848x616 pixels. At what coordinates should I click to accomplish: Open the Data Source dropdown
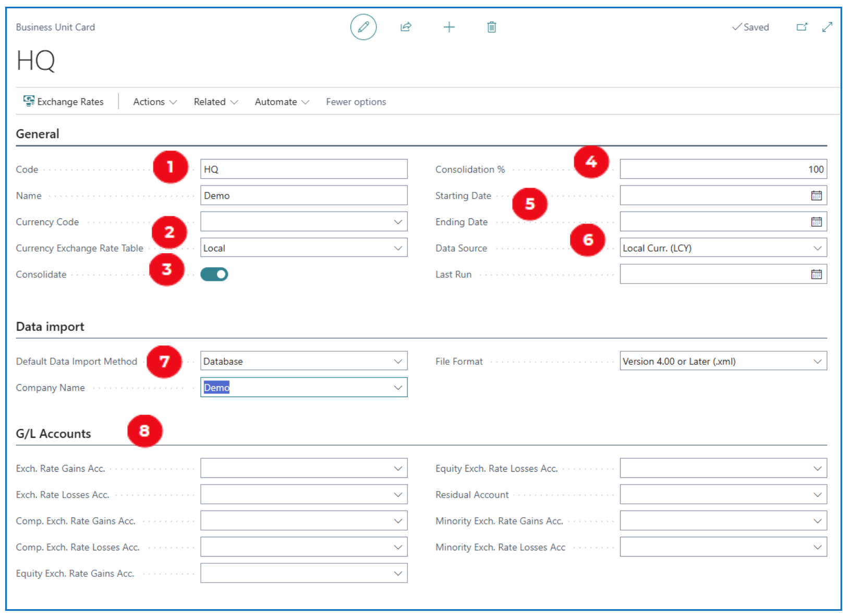tap(817, 248)
